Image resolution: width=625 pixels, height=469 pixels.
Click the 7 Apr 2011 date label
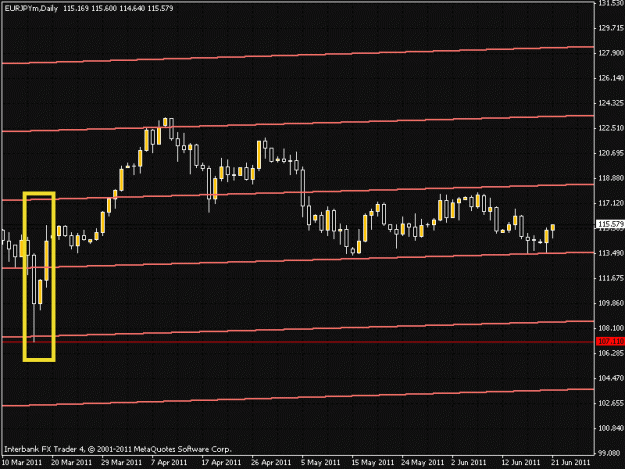coord(169,462)
